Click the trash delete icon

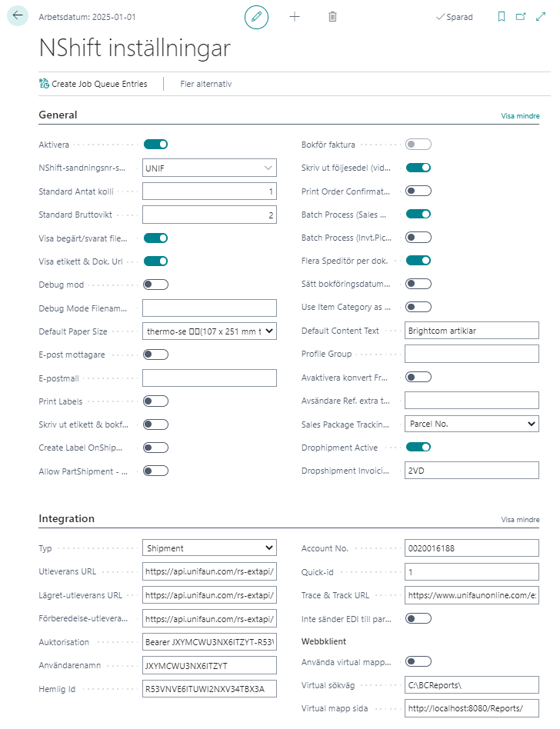click(332, 16)
